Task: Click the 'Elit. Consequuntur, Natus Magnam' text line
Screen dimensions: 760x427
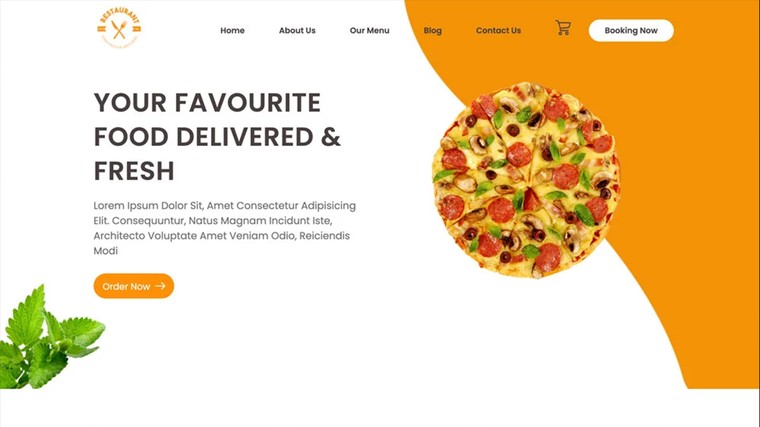Action: pyautogui.click(x=213, y=221)
